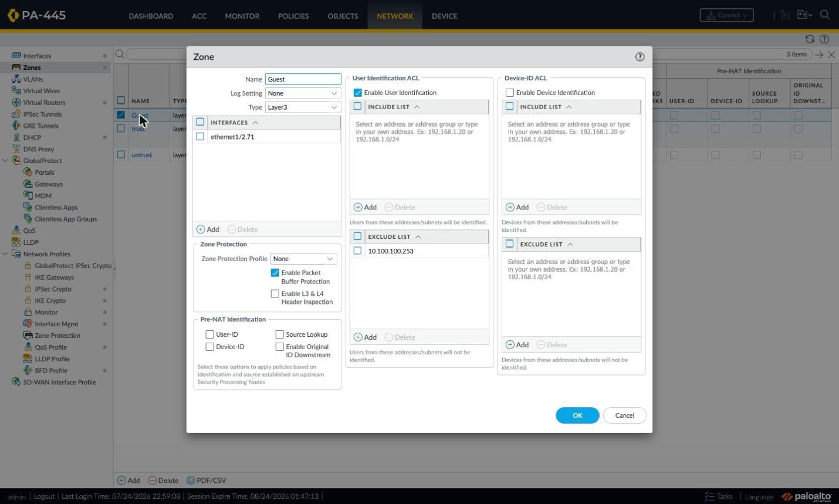Check the Source Lookup option

pyautogui.click(x=279, y=334)
